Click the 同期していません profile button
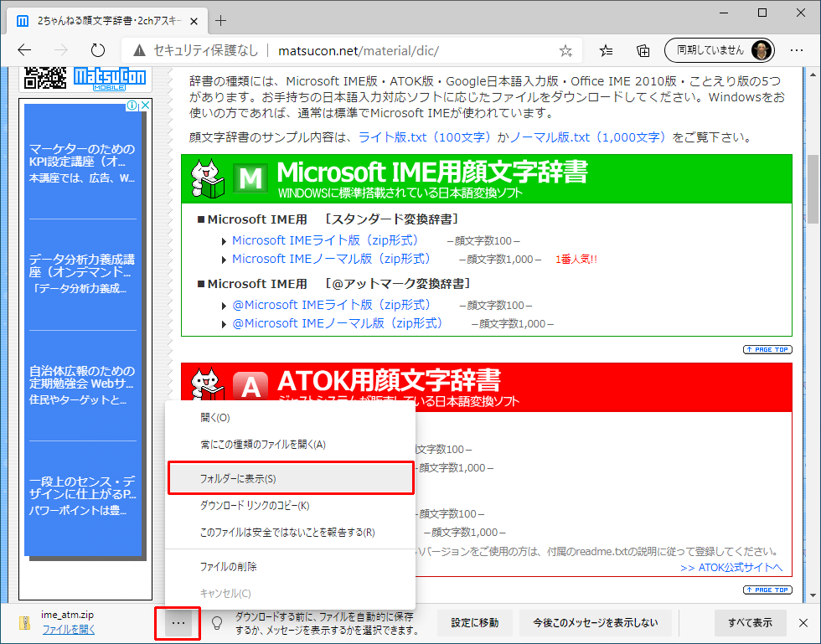 pos(719,50)
